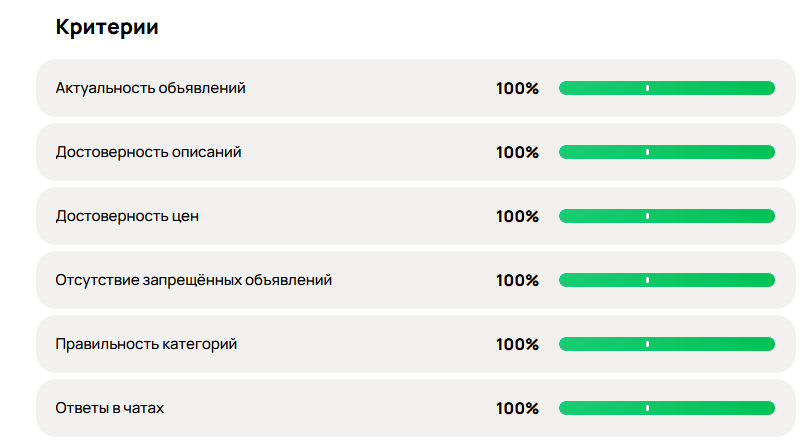Open the Достоверность цен criterion label

128,216
